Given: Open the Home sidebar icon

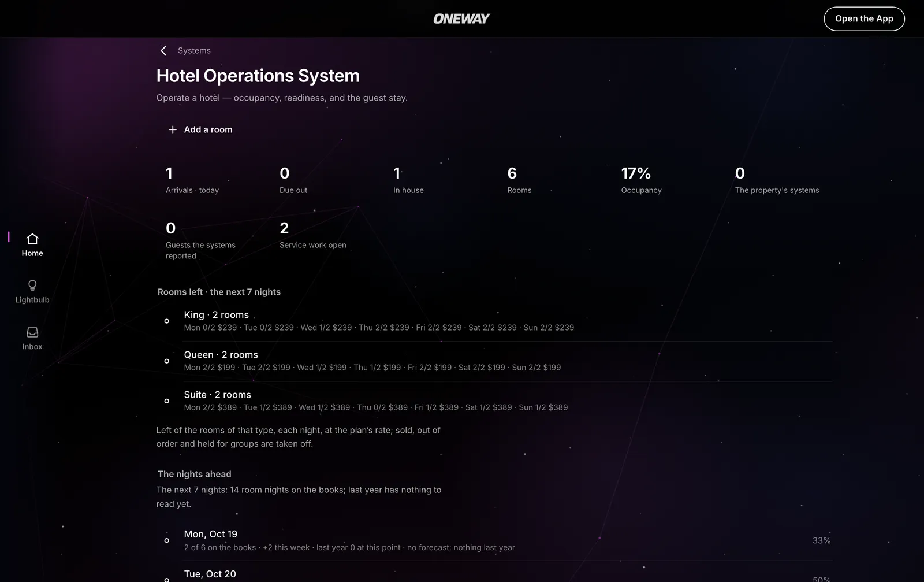Looking at the screenshot, I should (x=32, y=245).
